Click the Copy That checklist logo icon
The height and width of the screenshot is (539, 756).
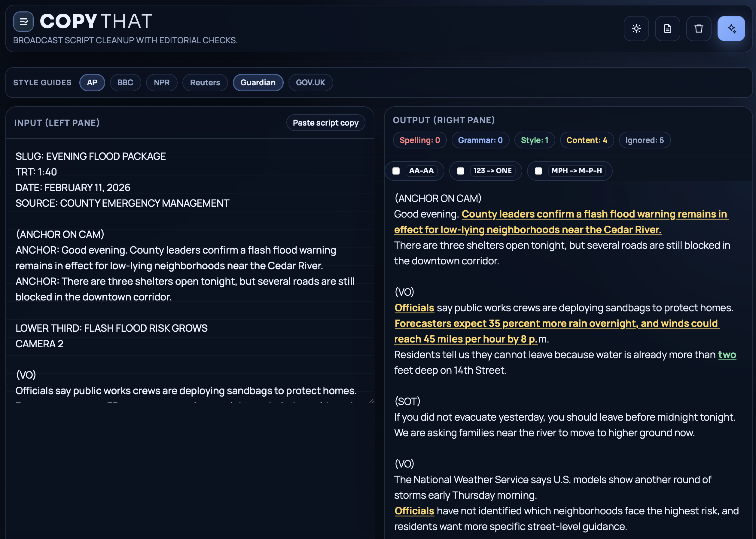[23, 21]
